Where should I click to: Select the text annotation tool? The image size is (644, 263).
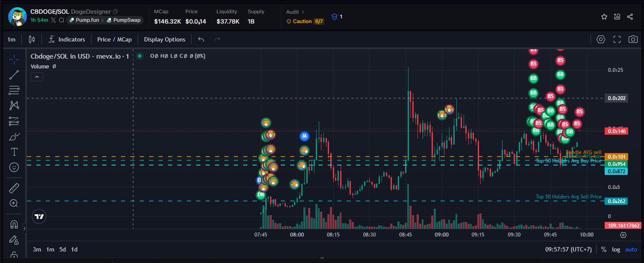pos(14,152)
